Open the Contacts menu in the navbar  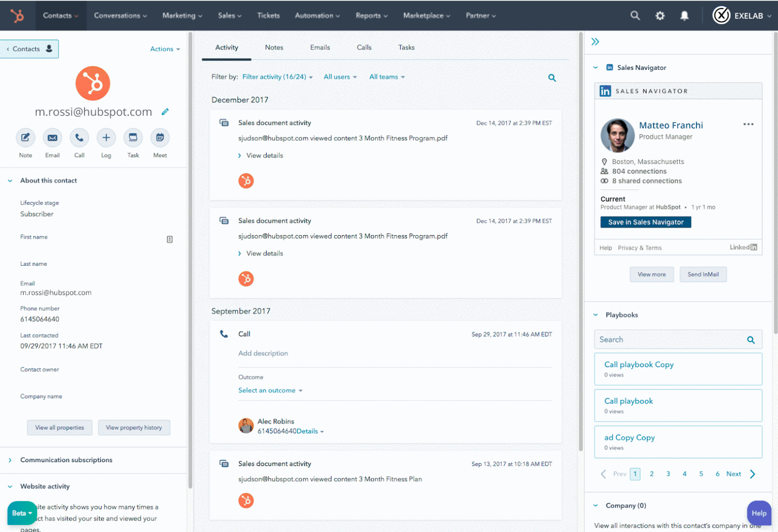[60, 16]
